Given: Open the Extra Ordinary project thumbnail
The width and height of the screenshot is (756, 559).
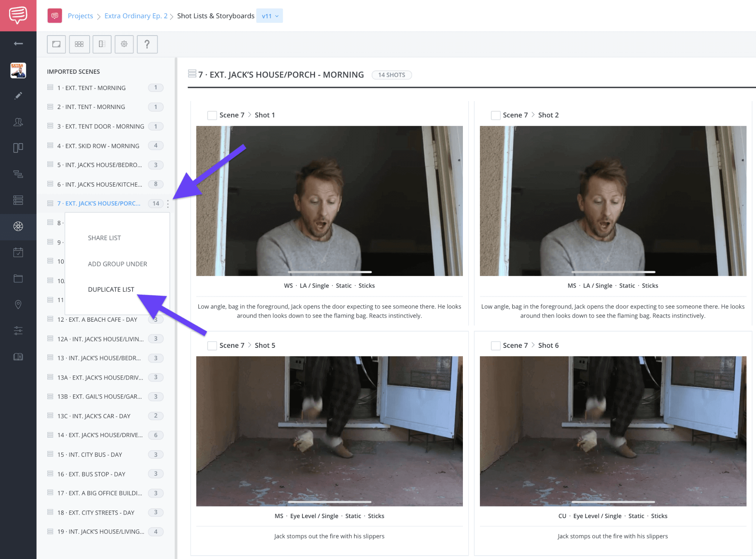Looking at the screenshot, I should pos(18,70).
